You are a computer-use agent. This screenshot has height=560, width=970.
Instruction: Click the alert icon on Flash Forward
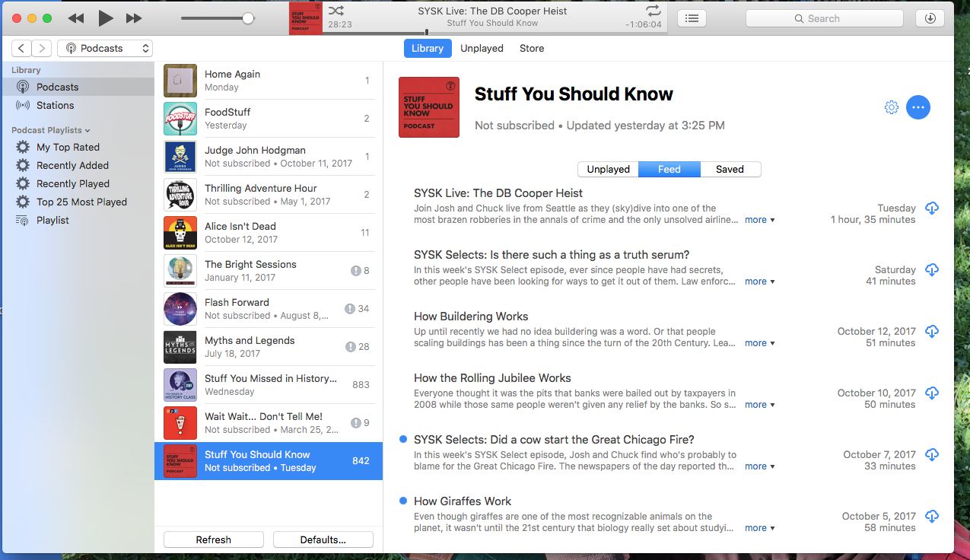[x=350, y=309]
